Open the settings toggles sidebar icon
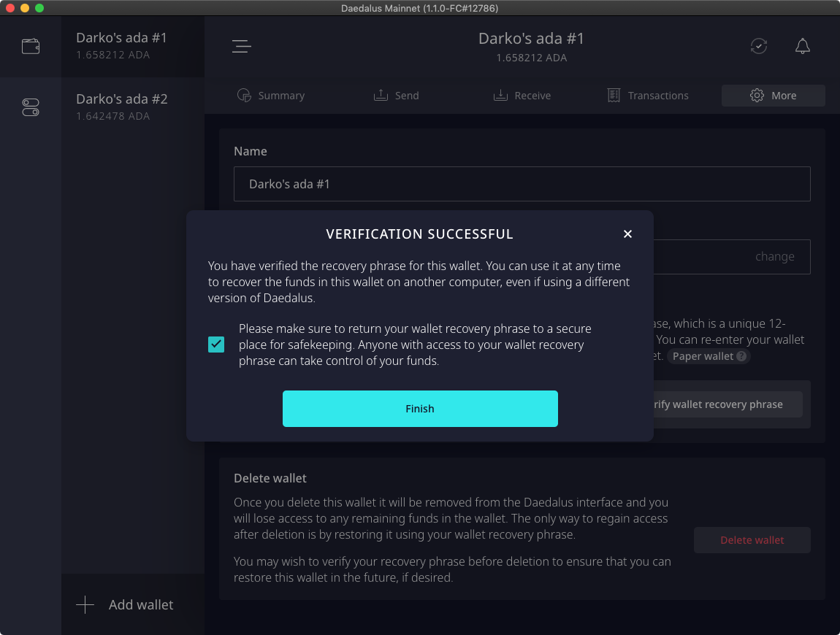Viewport: 840px width, 635px height. [31, 108]
